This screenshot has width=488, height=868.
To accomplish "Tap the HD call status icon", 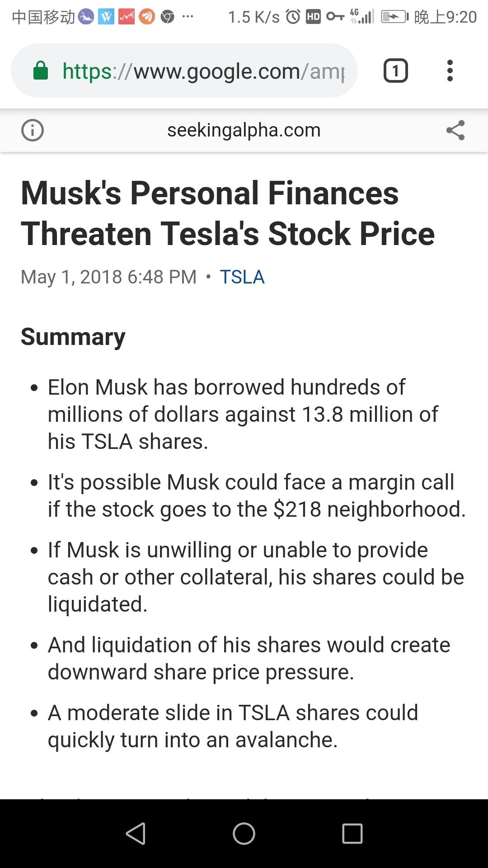I will click(313, 17).
